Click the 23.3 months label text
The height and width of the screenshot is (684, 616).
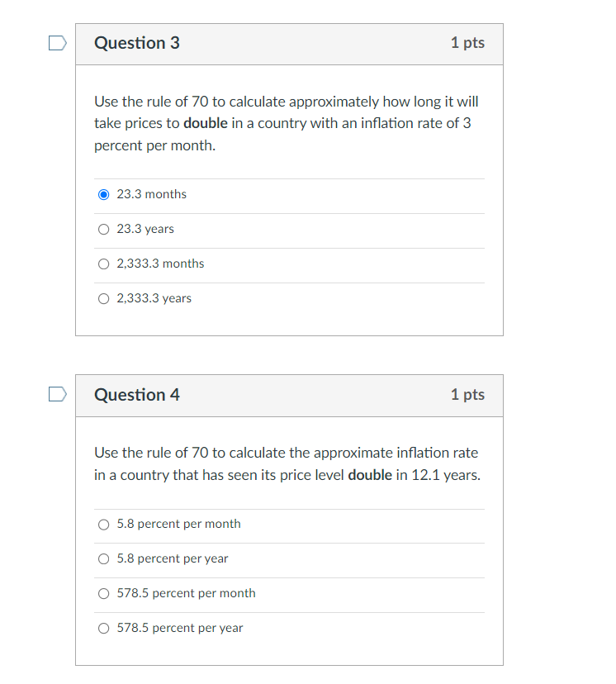coord(151,194)
